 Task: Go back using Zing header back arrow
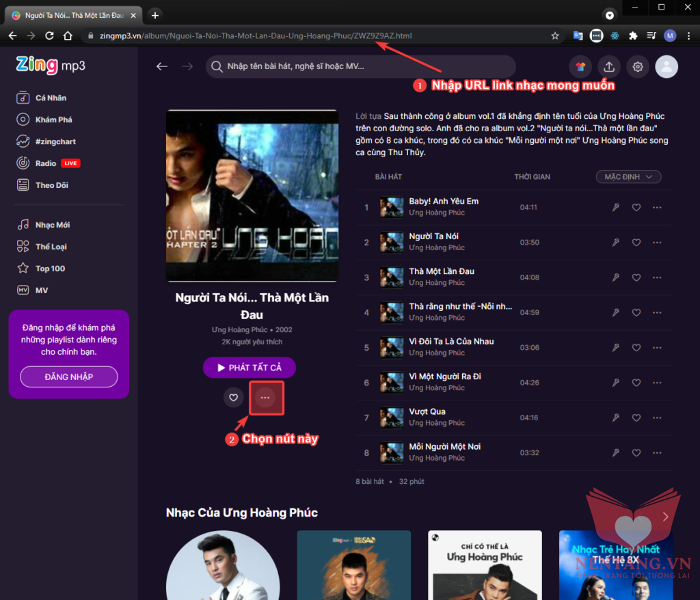click(x=162, y=66)
